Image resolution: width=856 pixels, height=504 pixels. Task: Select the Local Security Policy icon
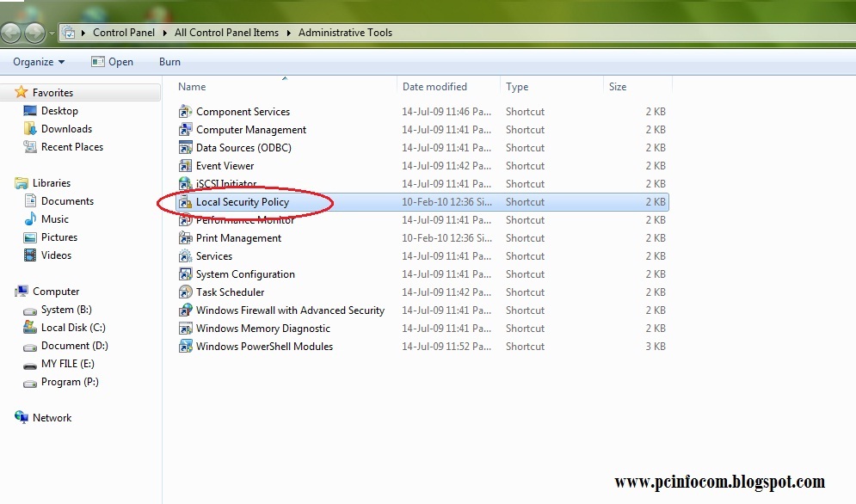click(186, 202)
